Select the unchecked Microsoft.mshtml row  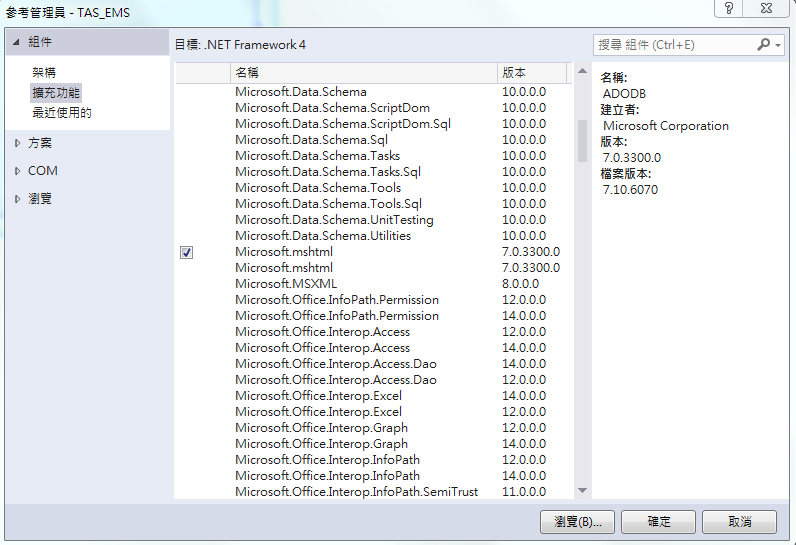374,268
